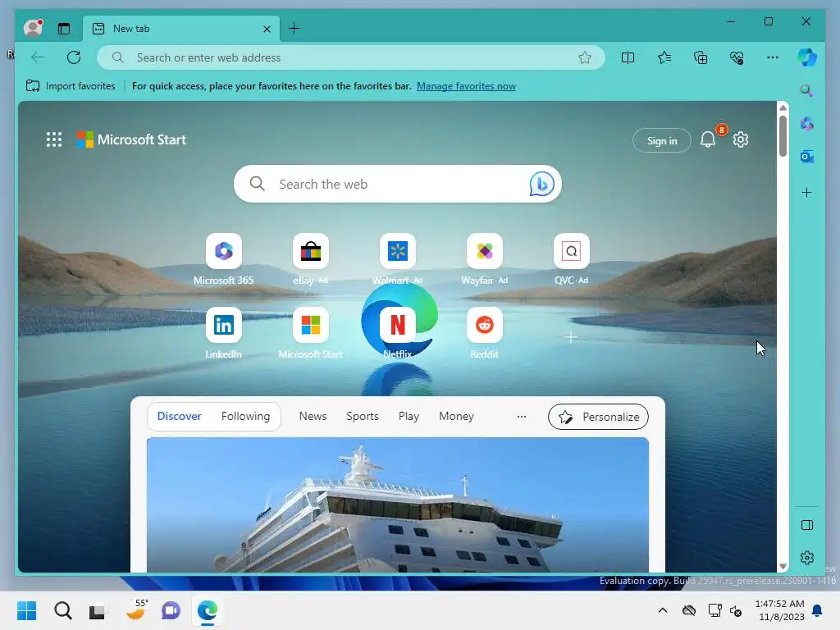Open sidebar settings gear
Viewport: 840px width, 630px height.
click(807, 558)
